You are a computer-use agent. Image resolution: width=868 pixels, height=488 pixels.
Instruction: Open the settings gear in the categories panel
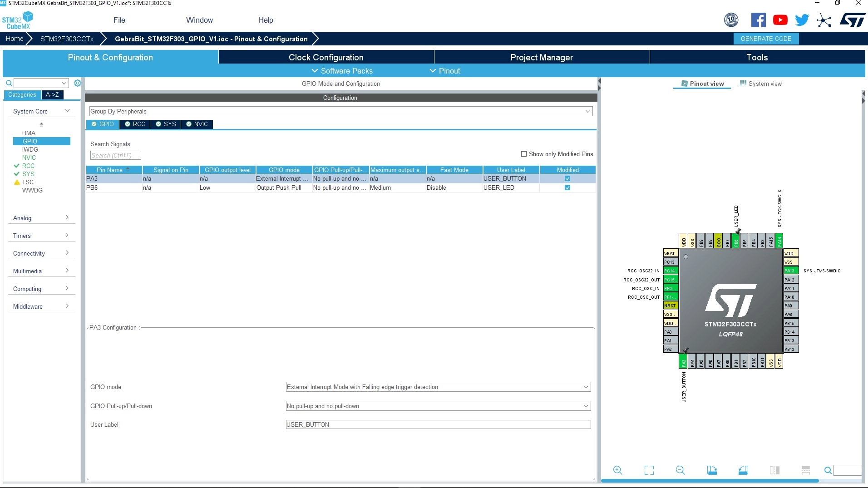(x=78, y=83)
